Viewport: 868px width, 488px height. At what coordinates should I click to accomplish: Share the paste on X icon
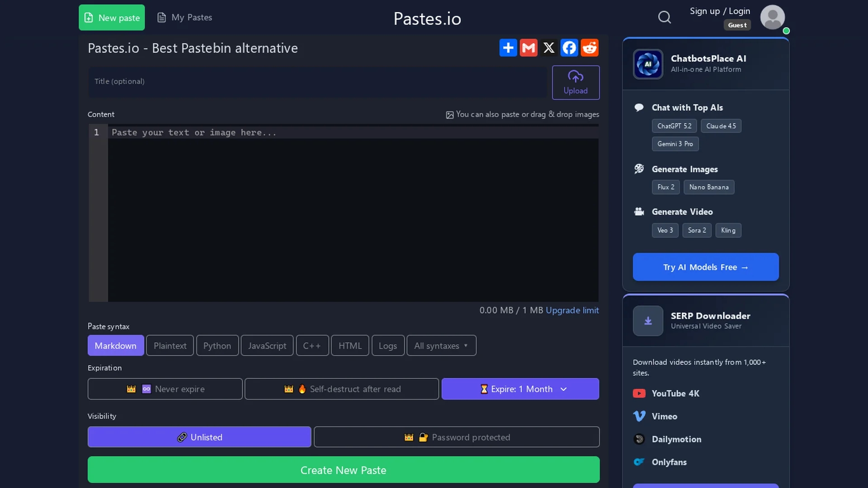pos(549,47)
